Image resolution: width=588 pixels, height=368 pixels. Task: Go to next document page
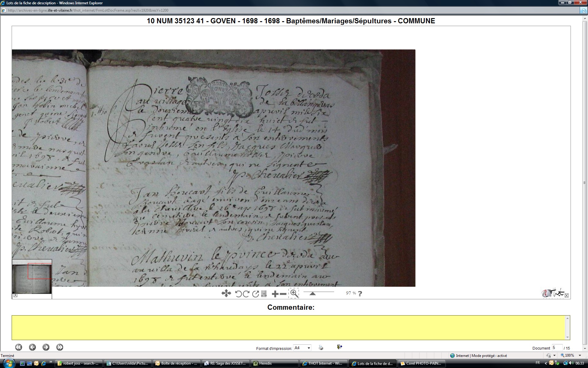point(46,347)
